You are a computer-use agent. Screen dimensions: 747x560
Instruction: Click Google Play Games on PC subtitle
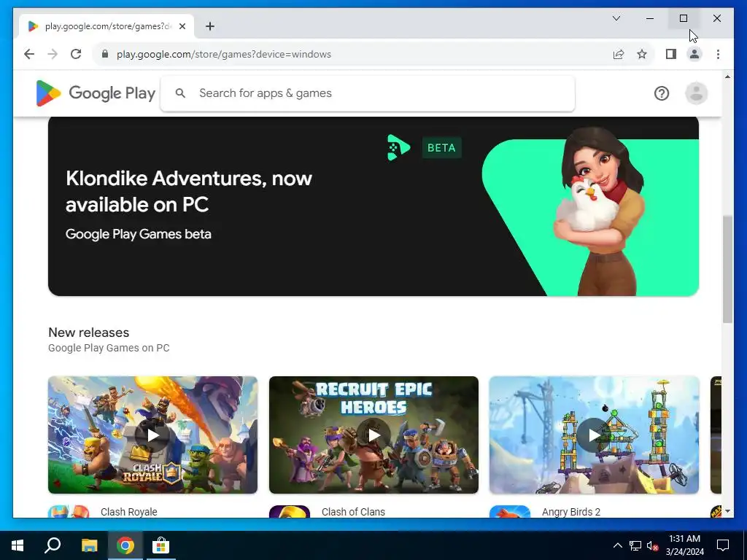click(x=109, y=348)
